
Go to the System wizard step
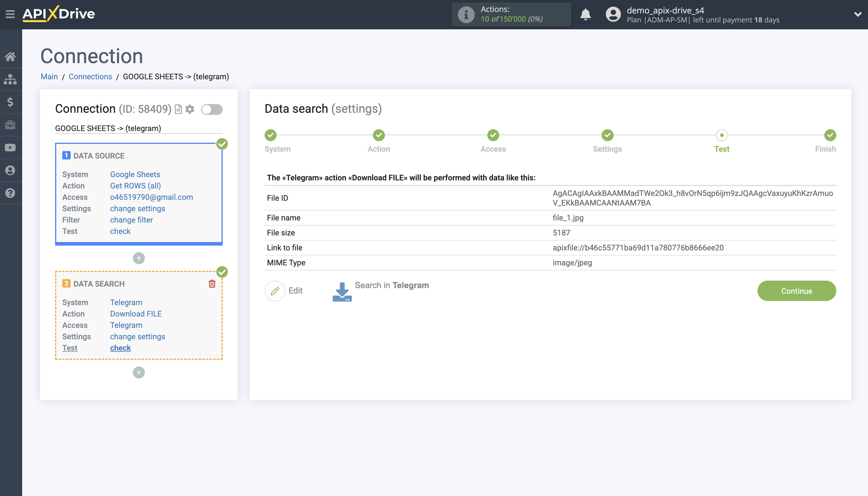tap(271, 135)
